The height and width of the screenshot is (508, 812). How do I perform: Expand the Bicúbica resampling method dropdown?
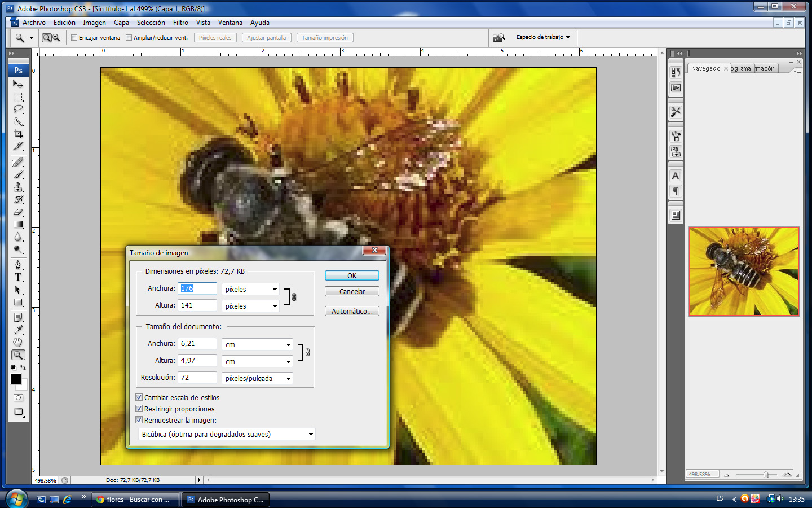click(x=227, y=434)
